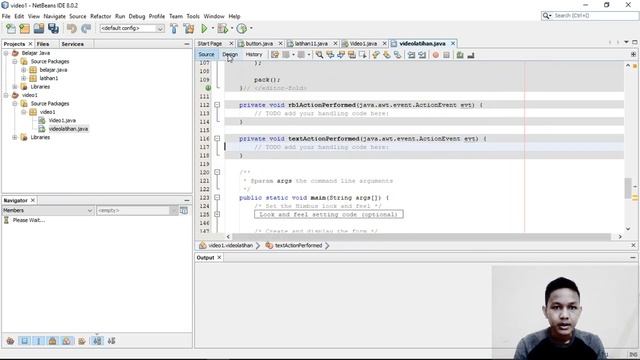Open the Files panel tab

42,44
